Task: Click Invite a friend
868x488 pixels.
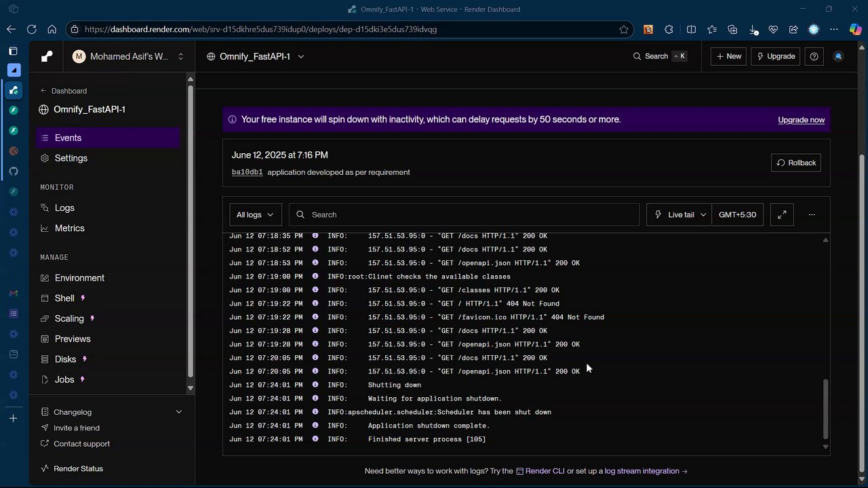Action: 71,428
